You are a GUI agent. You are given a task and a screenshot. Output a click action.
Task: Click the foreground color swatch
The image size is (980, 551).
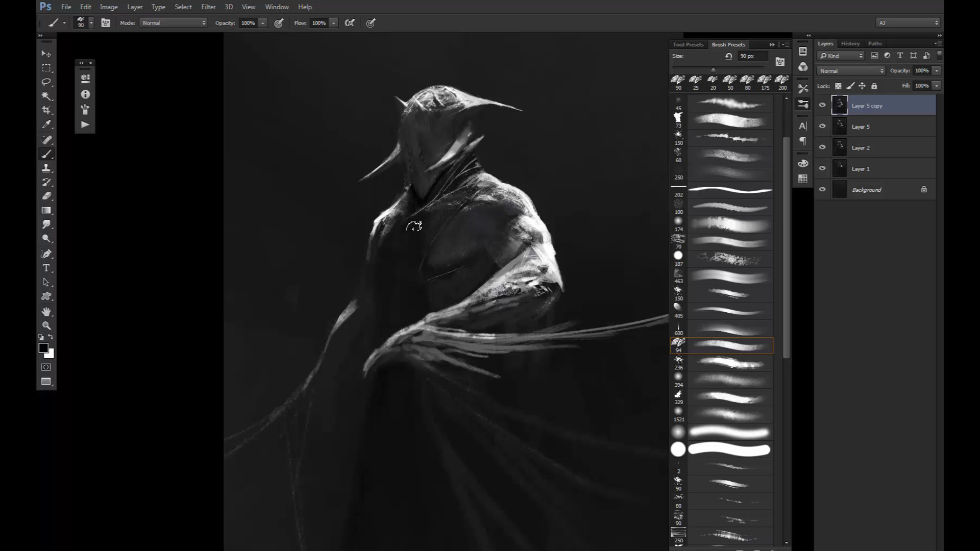[43, 348]
